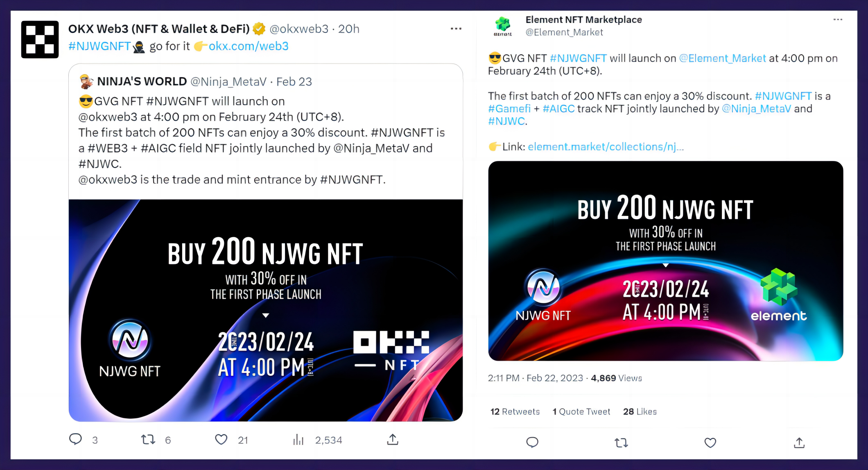Open more options on Element tweet

click(x=838, y=20)
